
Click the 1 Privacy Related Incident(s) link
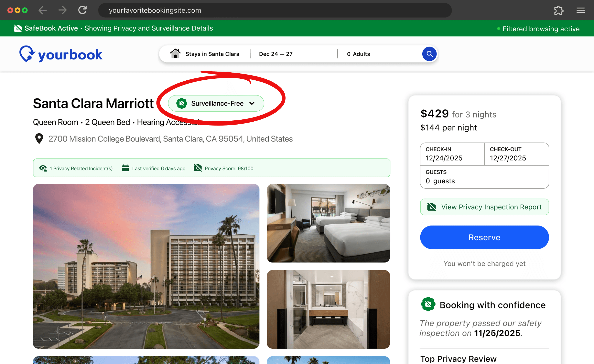click(81, 168)
